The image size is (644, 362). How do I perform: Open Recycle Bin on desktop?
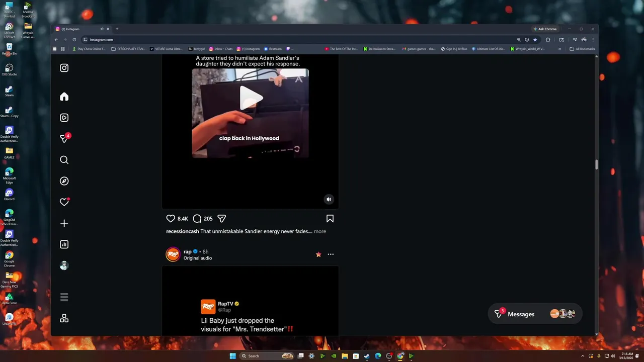tap(9, 49)
